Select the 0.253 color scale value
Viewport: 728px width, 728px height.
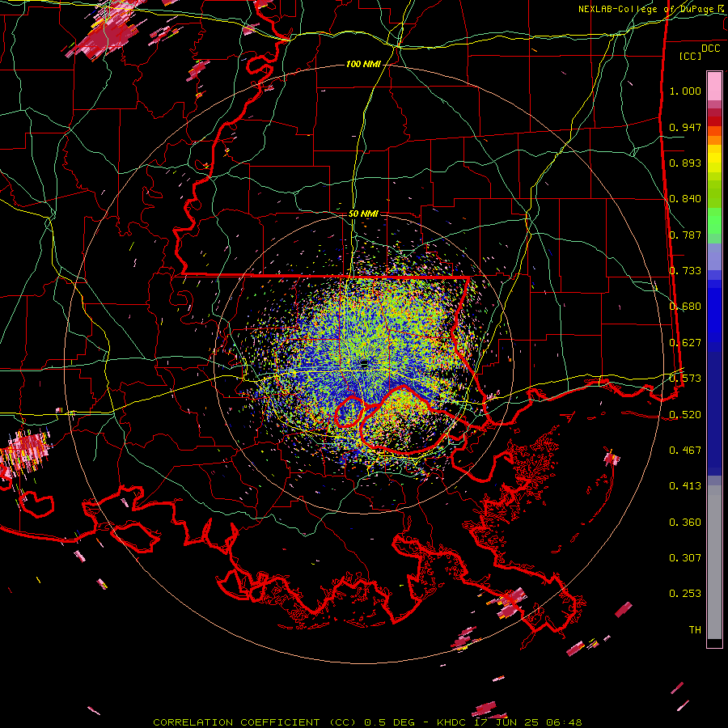[x=685, y=594]
